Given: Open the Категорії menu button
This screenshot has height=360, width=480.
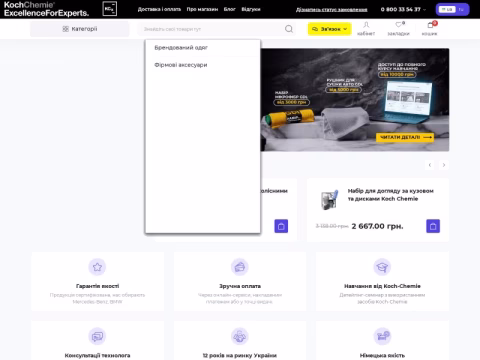Looking at the screenshot, I should [80, 29].
